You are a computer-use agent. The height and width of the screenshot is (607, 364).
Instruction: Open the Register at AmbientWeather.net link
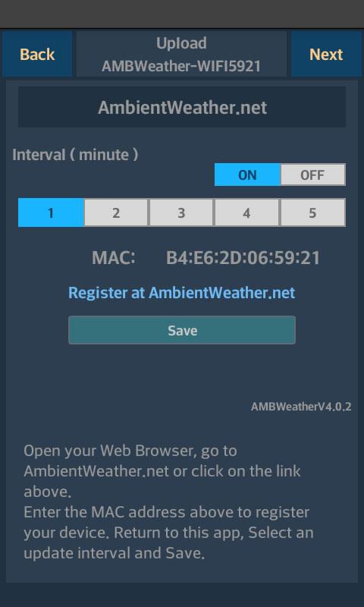click(x=182, y=293)
